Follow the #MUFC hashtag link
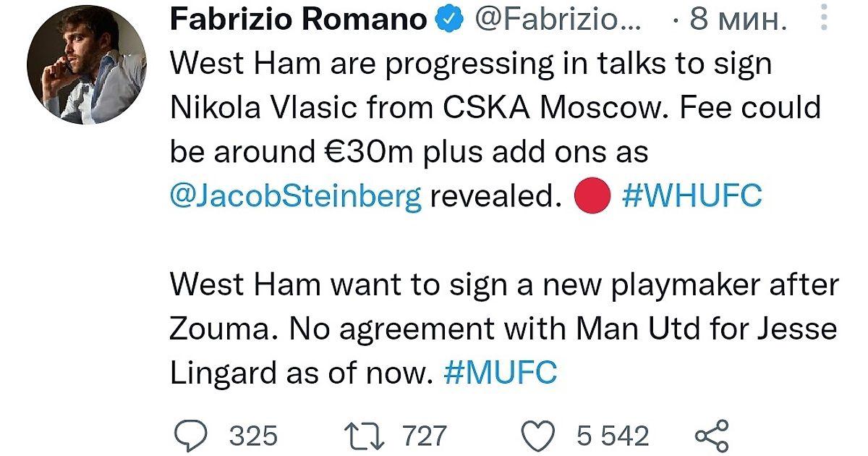The width and height of the screenshot is (868, 456). pos(501,373)
